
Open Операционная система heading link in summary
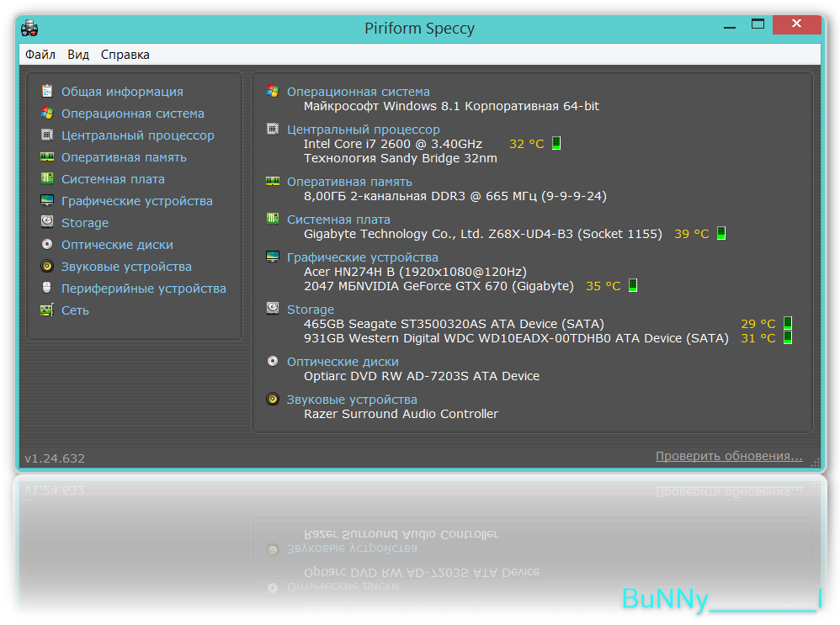(x=359, y=92)
